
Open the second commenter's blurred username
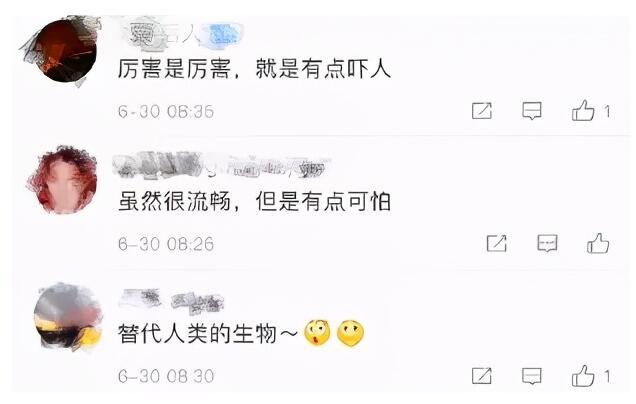pyautogui.click(x=221, y=165)
